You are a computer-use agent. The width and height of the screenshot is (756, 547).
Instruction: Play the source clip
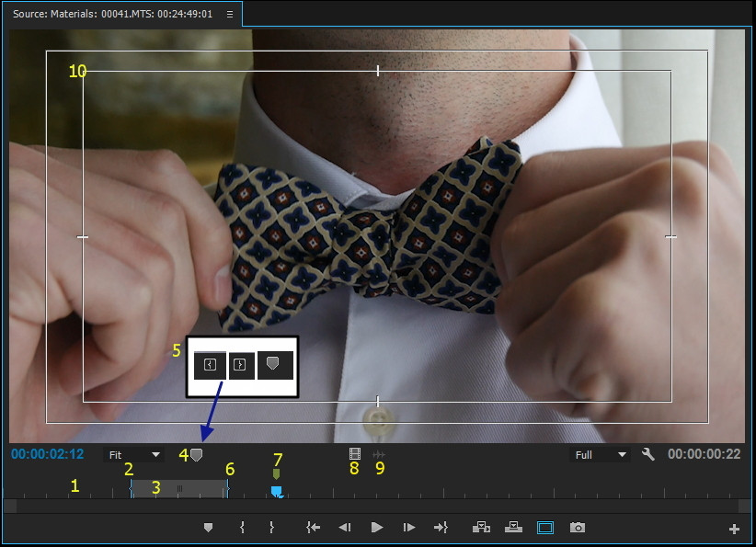[x=376, y=528]
